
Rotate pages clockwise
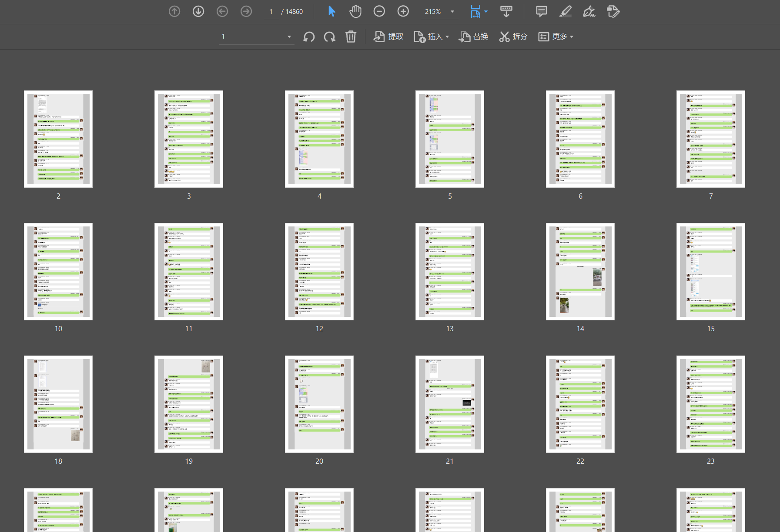click(x=330, y=37)
